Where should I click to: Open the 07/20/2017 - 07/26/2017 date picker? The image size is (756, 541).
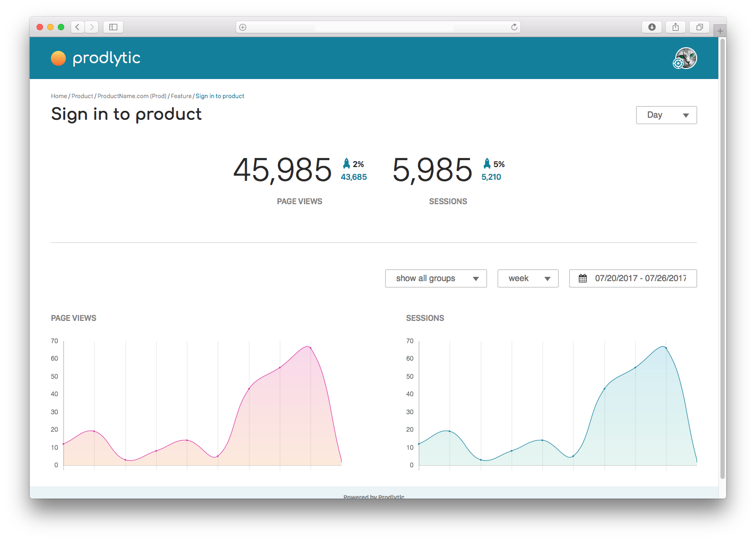pos(633,278)
